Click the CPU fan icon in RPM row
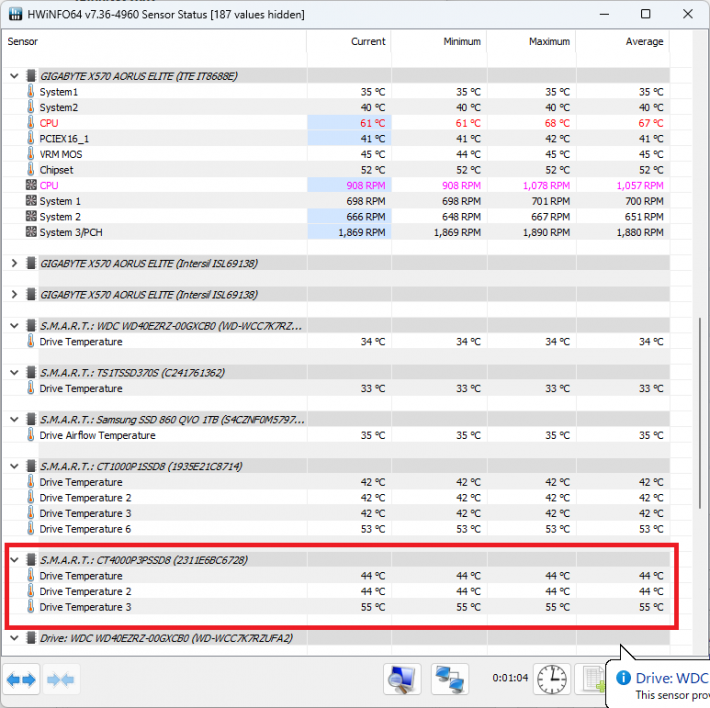Image resolution: width=710 pixels, height=708 pixels. [30, 186]
